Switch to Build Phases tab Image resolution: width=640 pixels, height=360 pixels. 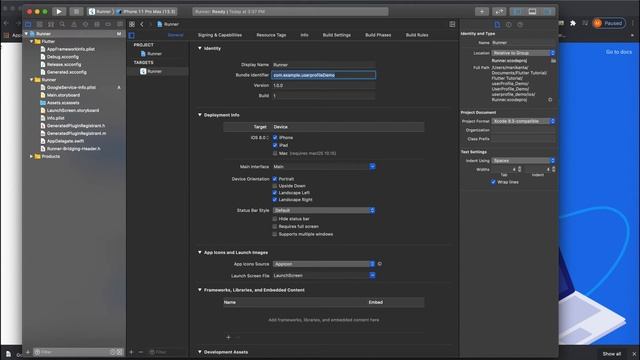(x=378, y=35)
